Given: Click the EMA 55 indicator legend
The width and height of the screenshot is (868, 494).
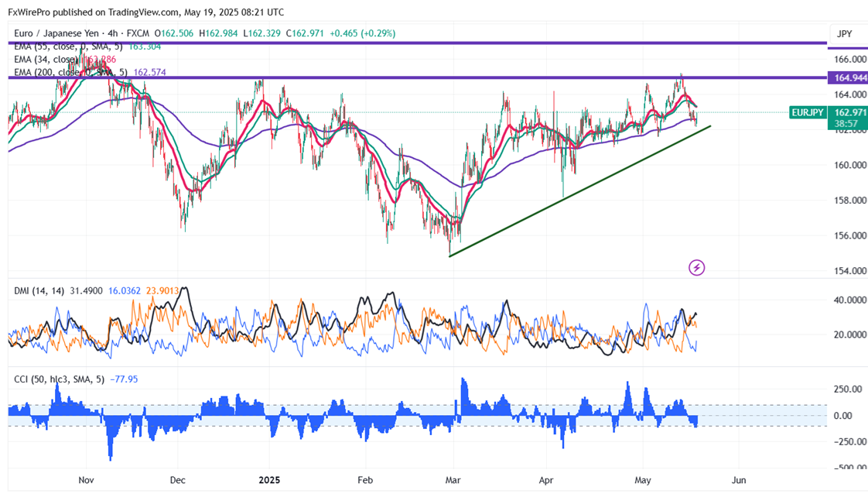Looking at the screenshot, I should pyautogui.click(x=68, y=46).
